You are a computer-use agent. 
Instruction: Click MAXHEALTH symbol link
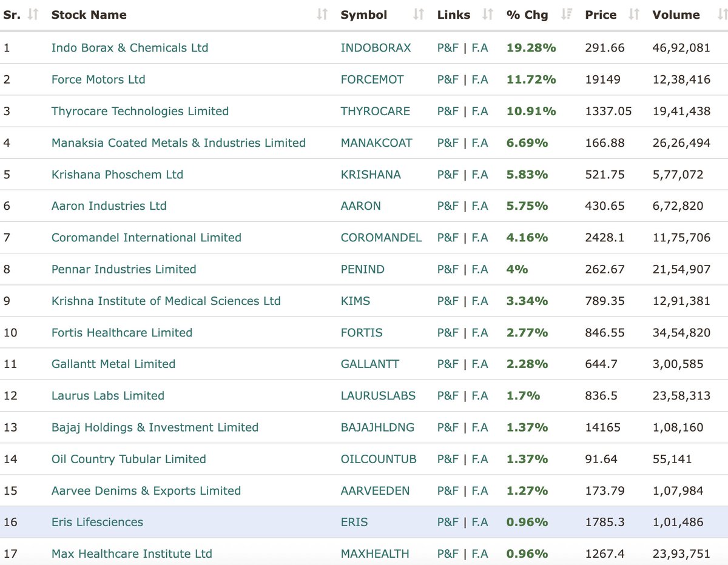[375, 553]
